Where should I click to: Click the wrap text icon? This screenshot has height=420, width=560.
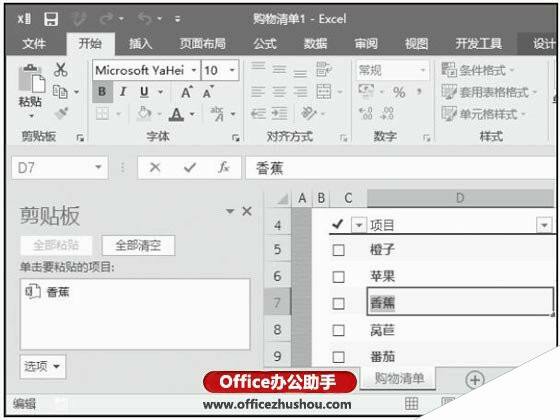point(324,69)
